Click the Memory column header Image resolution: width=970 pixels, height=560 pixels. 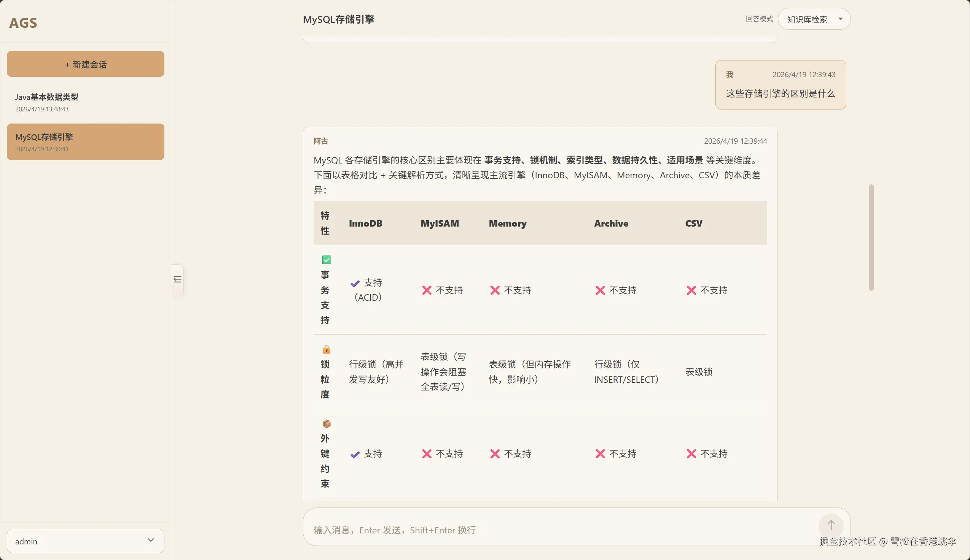pos(507,224)
